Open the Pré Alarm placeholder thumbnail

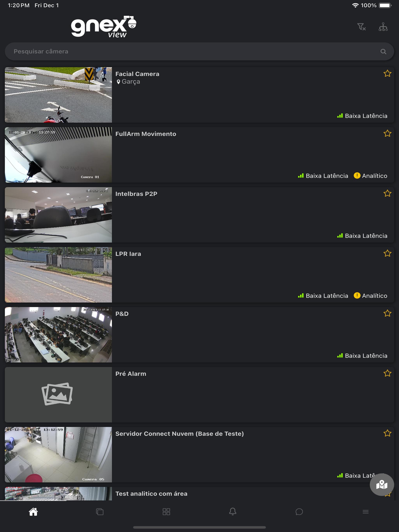tap(58, 395)
